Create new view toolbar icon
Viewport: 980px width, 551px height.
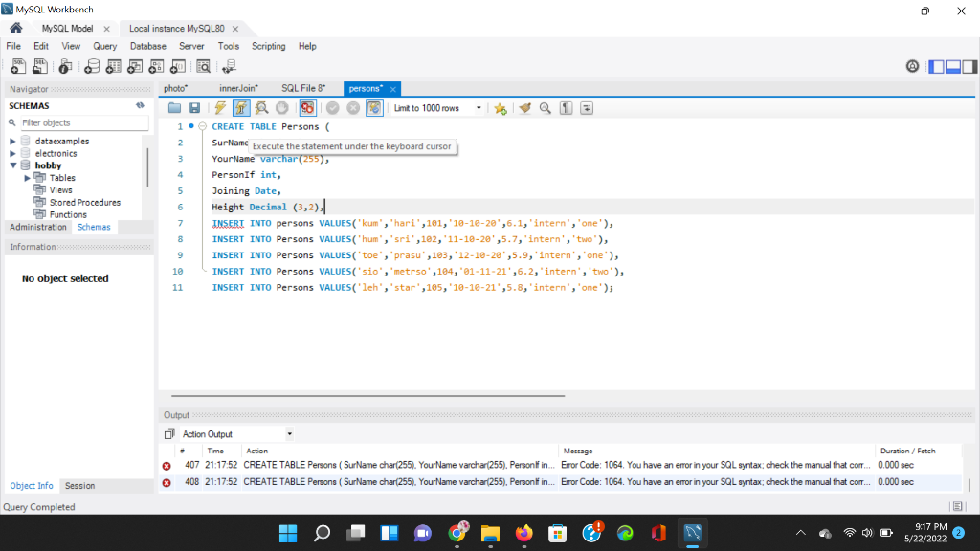click(x=135, y=66)
